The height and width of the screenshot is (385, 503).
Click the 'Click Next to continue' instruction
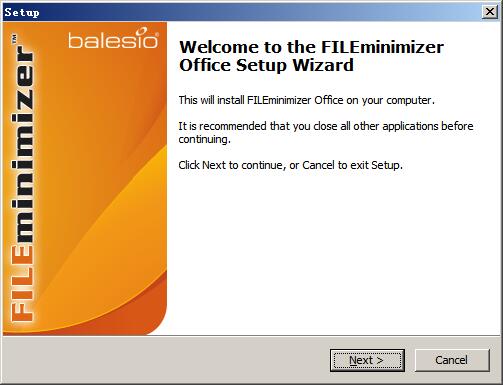click(x=290, y=165)
